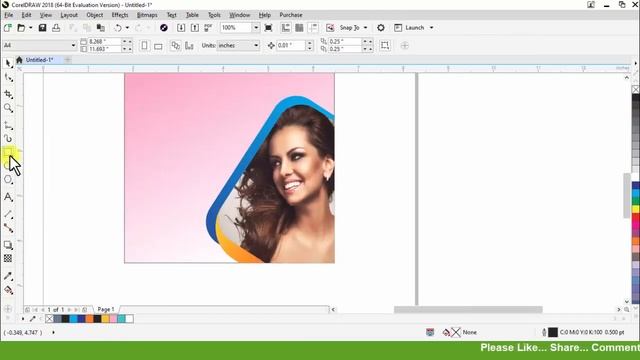Click the Search content icon
Image resolution: width=640 pixels, height=360 pixels.
tap(164, 28)
